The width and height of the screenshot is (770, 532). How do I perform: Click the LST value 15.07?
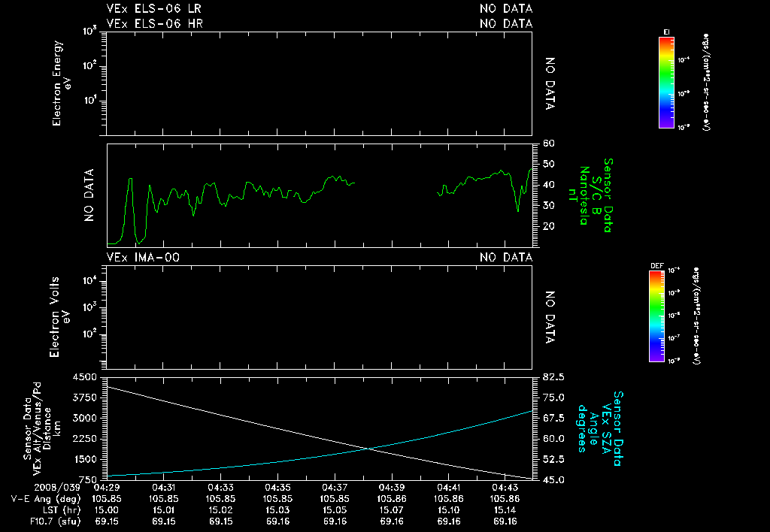pos(391,510)
